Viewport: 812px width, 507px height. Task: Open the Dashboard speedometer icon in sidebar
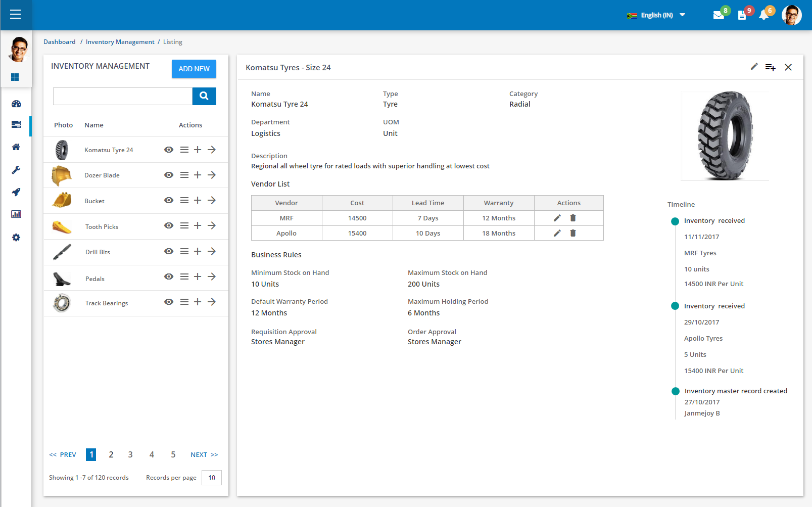(x=16, y=104)
